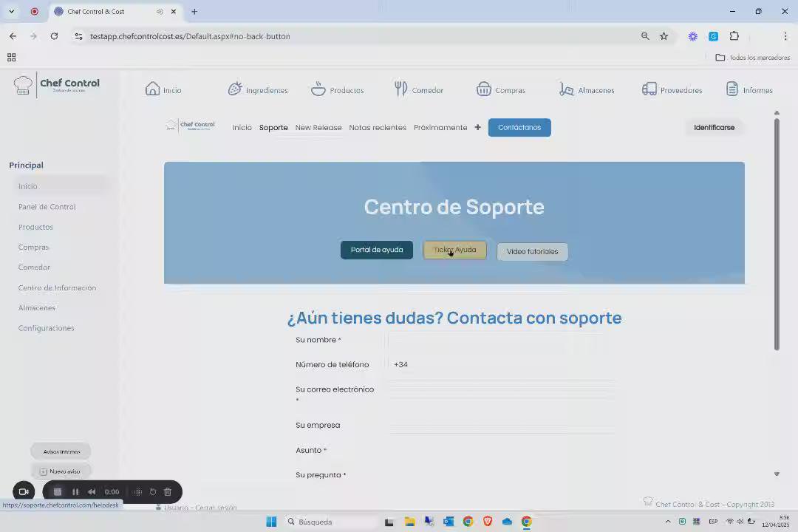Open Centro de Información in sidebar
The width and height of the screenshot is (798, 532).
pyautogui.click(x=57, y=287)
